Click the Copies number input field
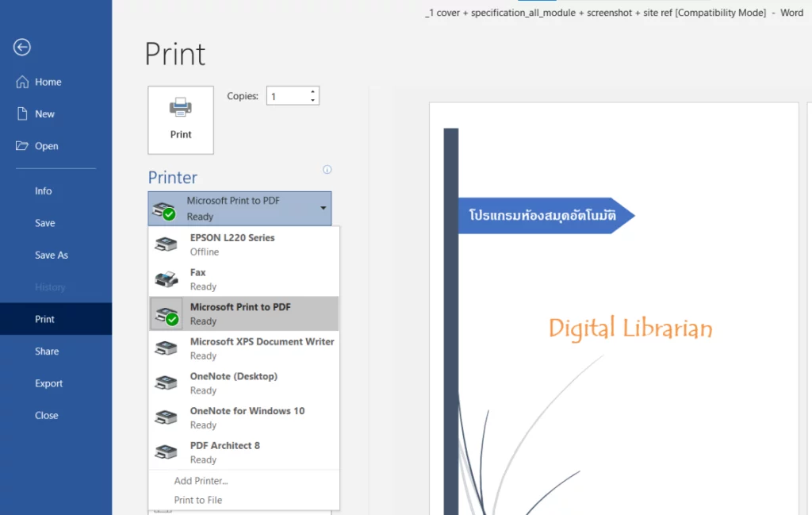The image size is (812, 515). click(287, 96)
